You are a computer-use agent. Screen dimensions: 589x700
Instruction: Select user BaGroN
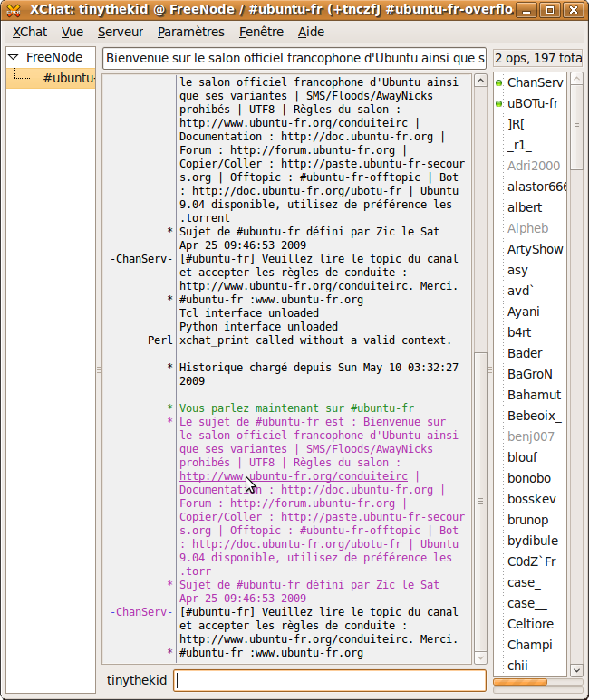click(x=530, y=374)
